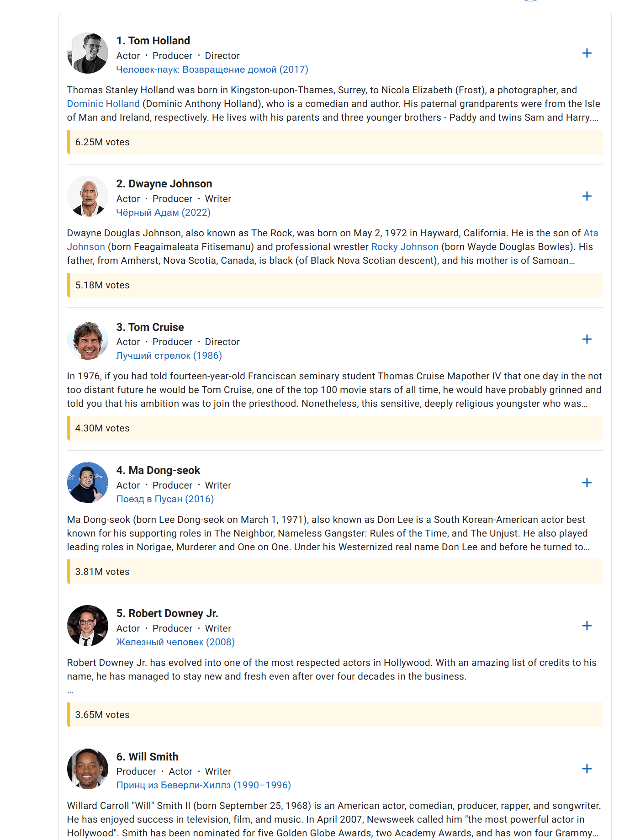Click the Поезд в Пусан (2016) link
Image resolution: width=640 pixels, height=840 pixels.
click(165, 499)
